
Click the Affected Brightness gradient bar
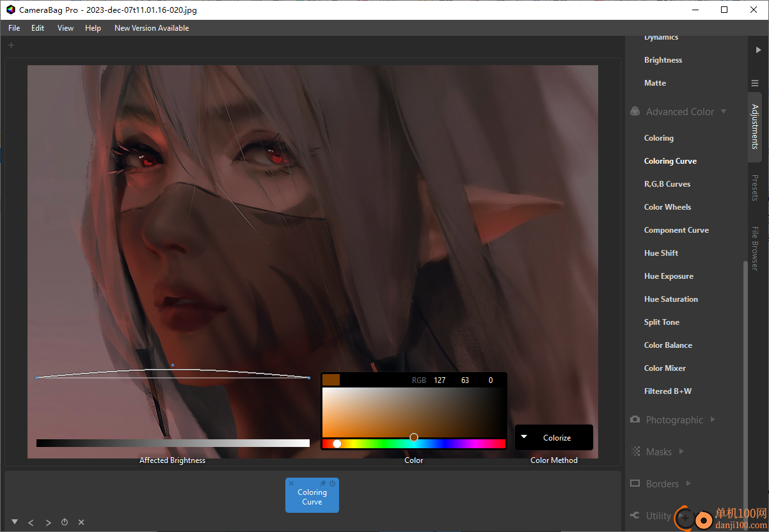coord(173,443)
